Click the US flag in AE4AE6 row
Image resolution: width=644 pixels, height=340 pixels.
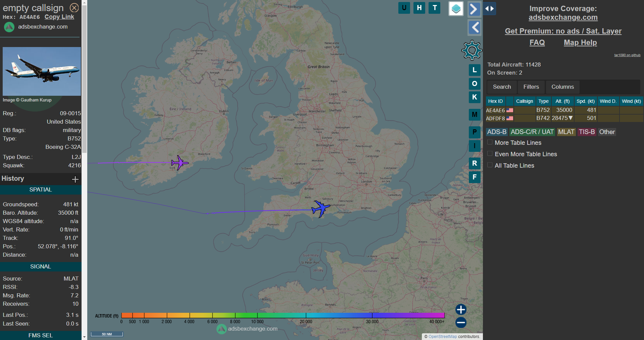510,110
